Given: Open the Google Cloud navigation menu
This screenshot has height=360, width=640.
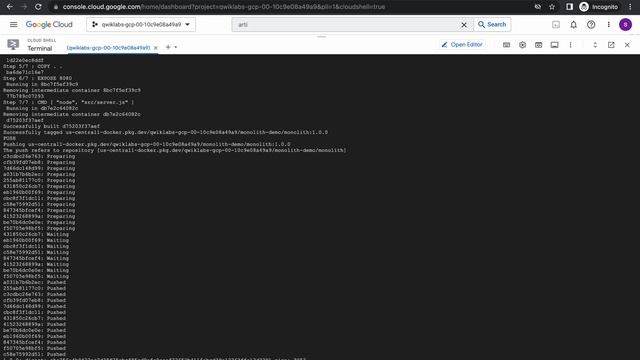Looking at the screenshot, I should [x=13, y=24].
